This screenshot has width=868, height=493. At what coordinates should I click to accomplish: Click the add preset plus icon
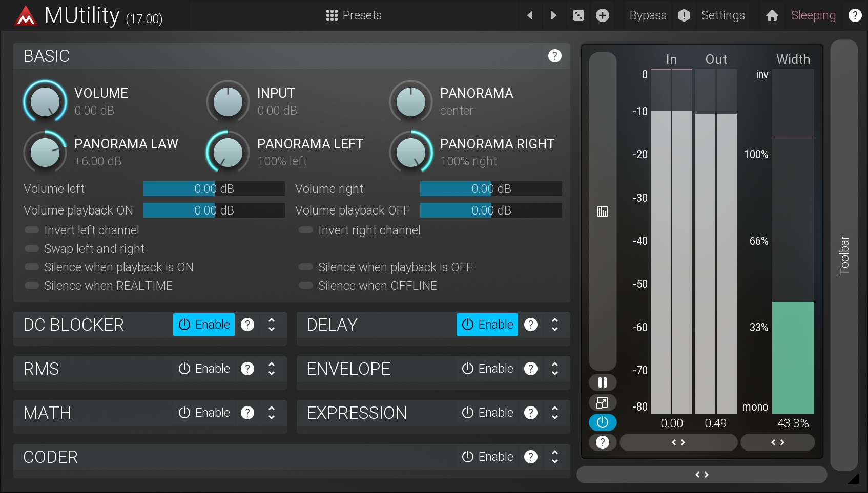(x=603, y=15)
